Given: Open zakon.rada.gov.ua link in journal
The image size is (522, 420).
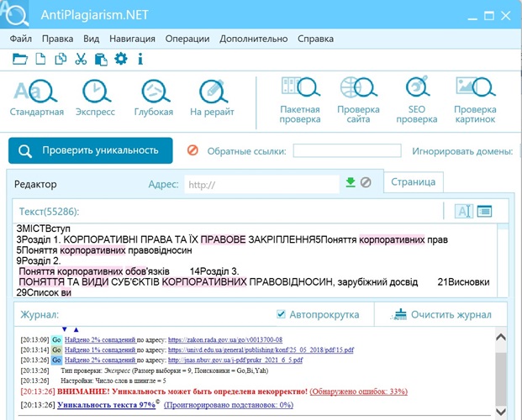Looking at the screenshot, I should (x=225, y=340).
